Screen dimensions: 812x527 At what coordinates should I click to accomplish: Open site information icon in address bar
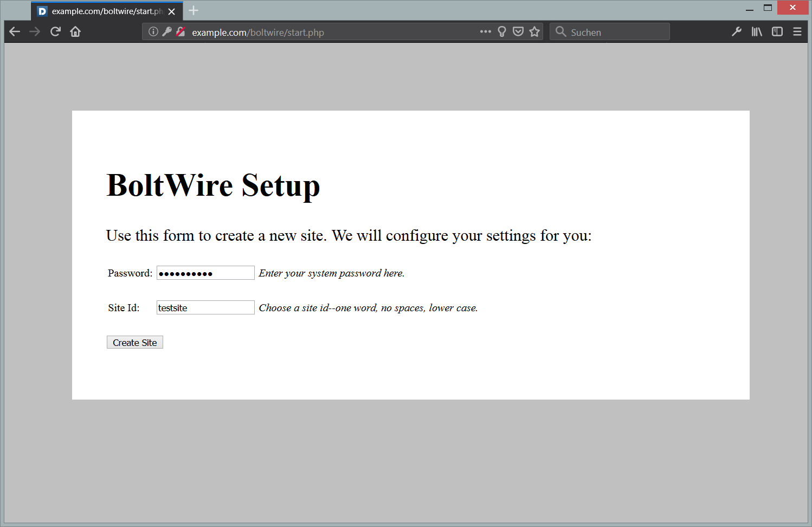tap(153, 32)
